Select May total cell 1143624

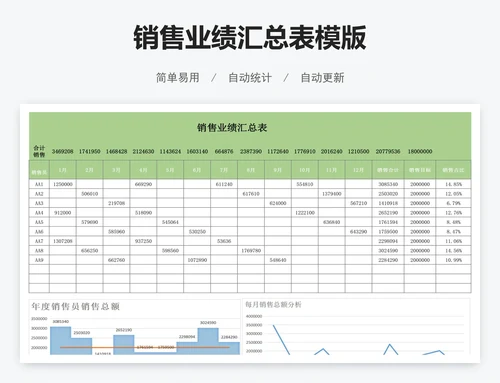(170, 151)
